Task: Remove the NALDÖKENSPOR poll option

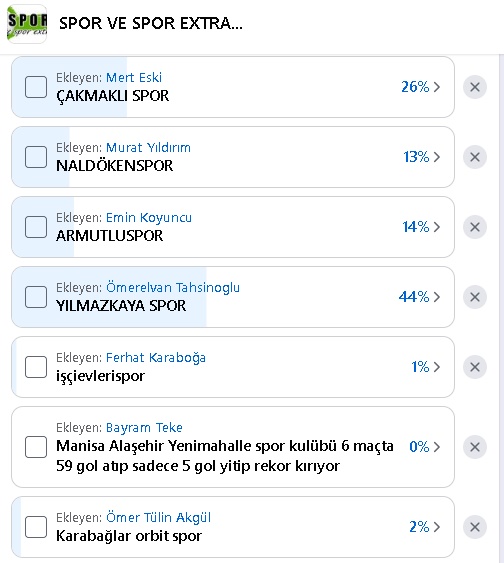Action: [475, 157]
